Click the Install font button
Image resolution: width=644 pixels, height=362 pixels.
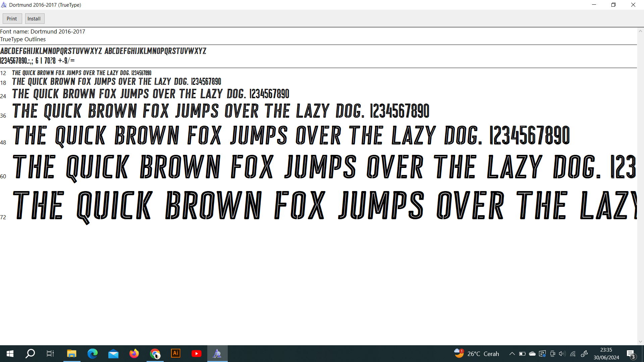[x=34, y=19]
